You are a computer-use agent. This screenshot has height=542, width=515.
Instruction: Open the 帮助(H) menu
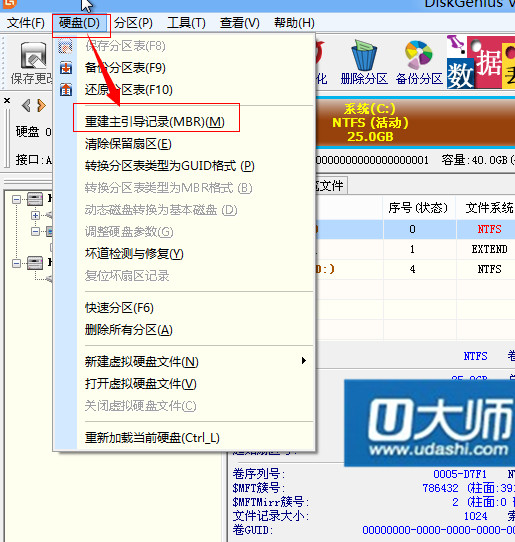click(x=294, y=23)
